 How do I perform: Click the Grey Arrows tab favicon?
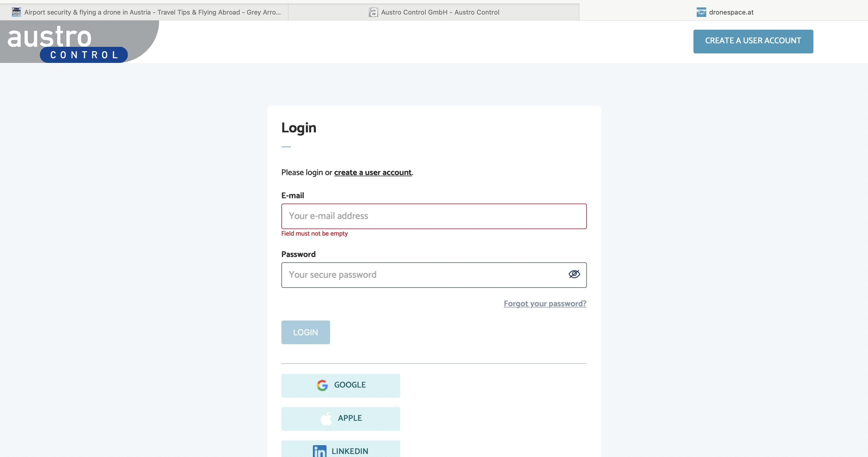point(16,12)
